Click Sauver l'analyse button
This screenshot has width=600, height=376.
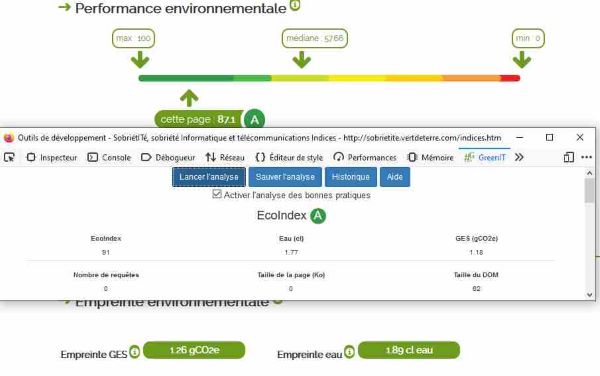pos(285,177)
